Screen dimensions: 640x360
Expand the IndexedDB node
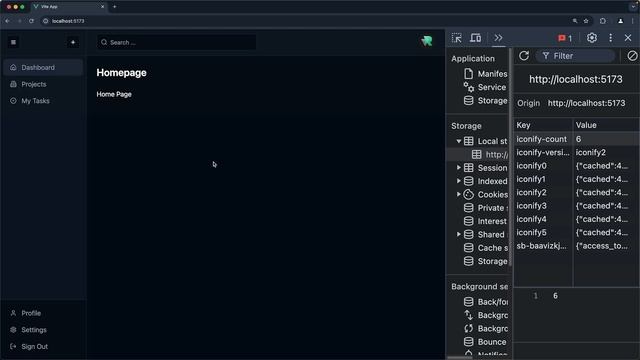pyautogui.click(x=459, y=181)
